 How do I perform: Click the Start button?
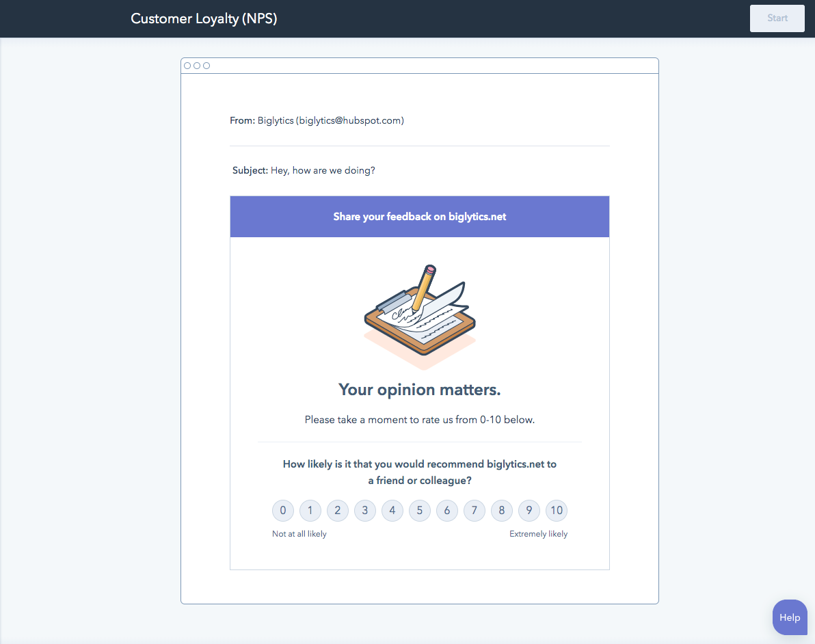[x=777, y=18]
